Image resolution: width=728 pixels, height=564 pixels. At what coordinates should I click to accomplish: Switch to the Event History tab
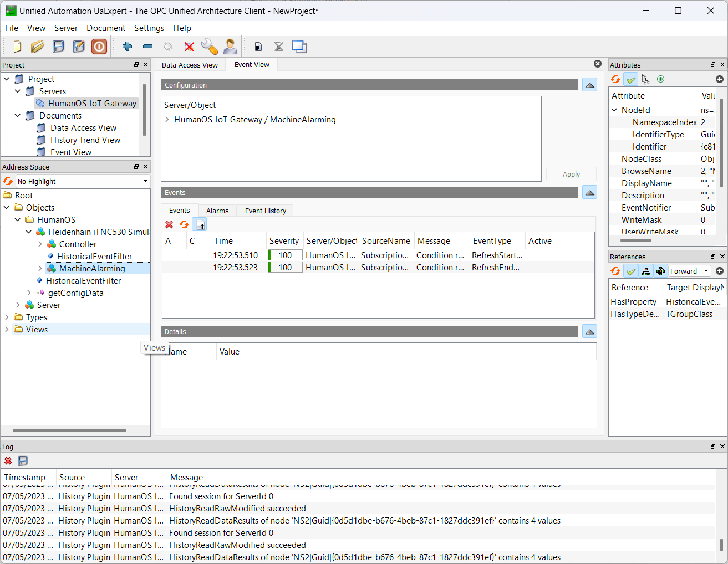point(266,211)
